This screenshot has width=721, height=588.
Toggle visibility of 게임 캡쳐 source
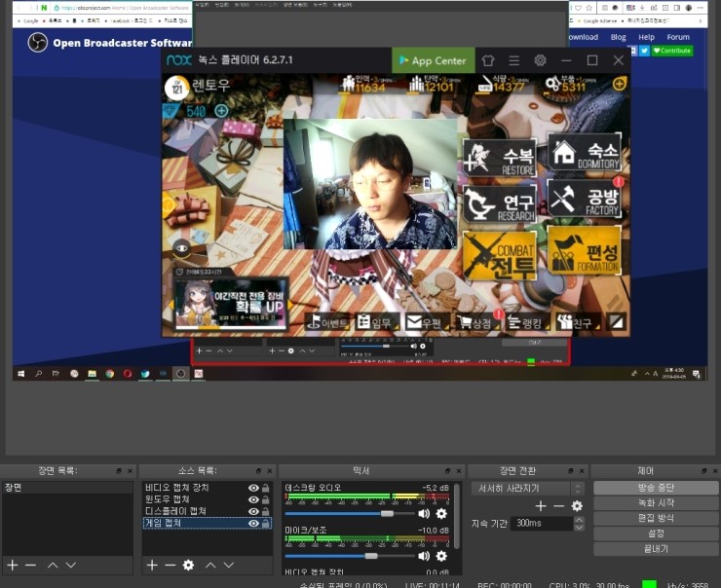point(253,523)
